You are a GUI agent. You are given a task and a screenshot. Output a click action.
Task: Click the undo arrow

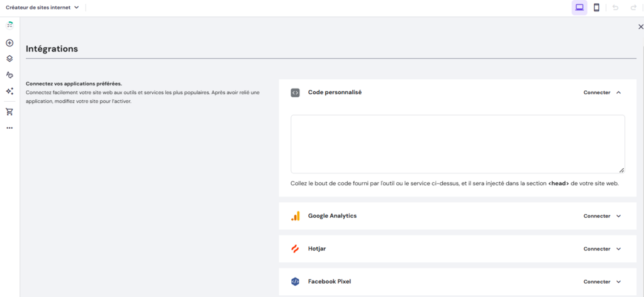615,8
